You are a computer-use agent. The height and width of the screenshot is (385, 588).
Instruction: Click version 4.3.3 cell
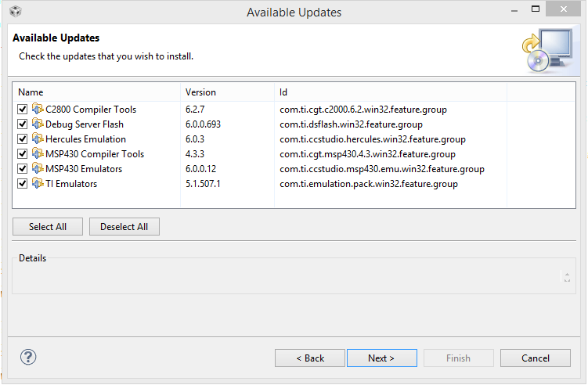coord(195,154)
